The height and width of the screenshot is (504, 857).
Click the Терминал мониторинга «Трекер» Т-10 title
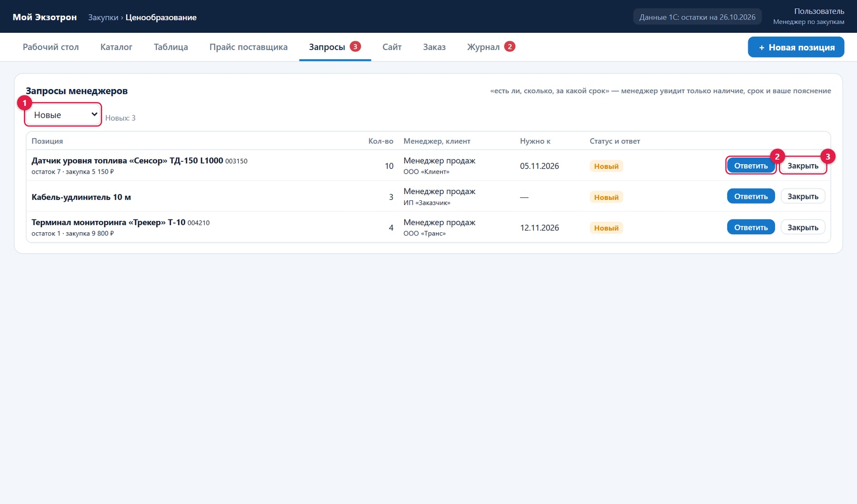[x=108, y=222]
